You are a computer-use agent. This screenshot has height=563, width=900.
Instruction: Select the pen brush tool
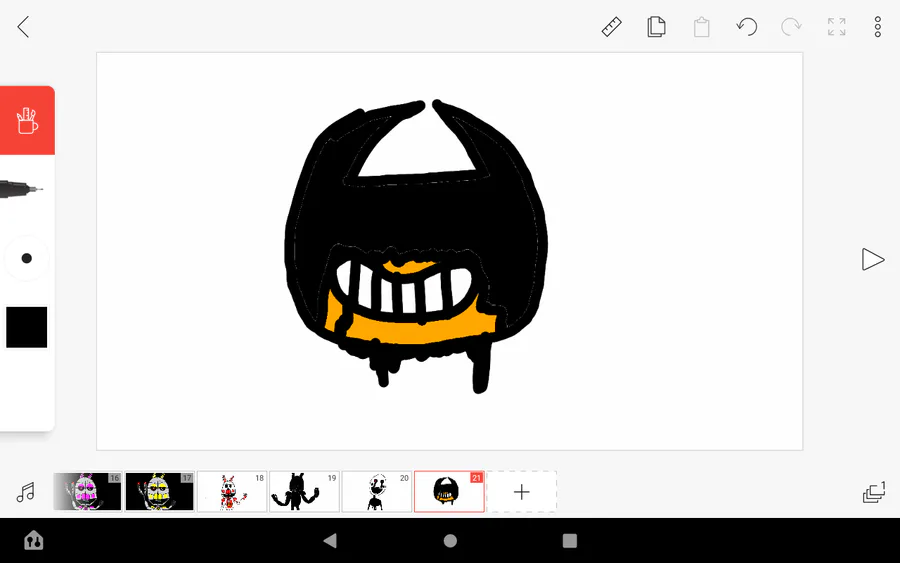[x=21, y=189]
